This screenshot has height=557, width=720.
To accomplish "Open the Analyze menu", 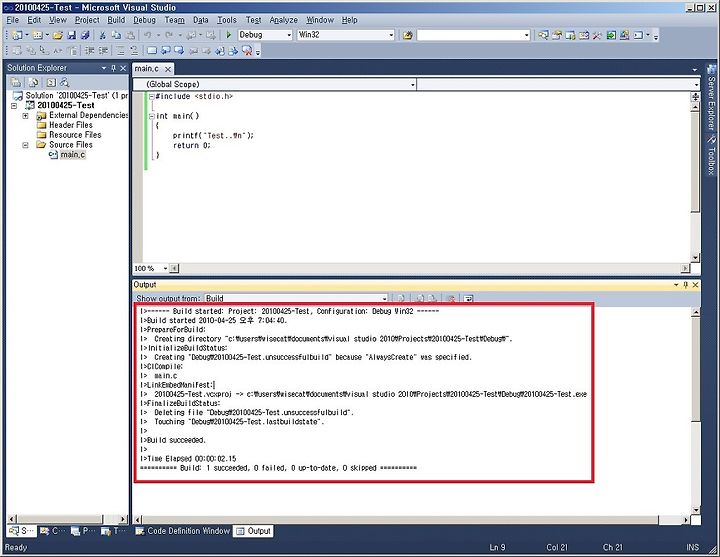I will pos(283,20).
